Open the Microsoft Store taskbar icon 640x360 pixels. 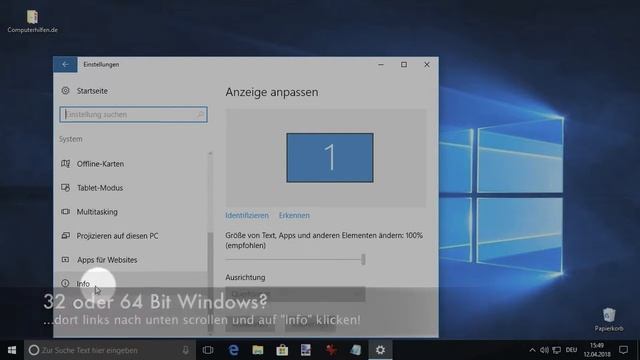(282, 350)
